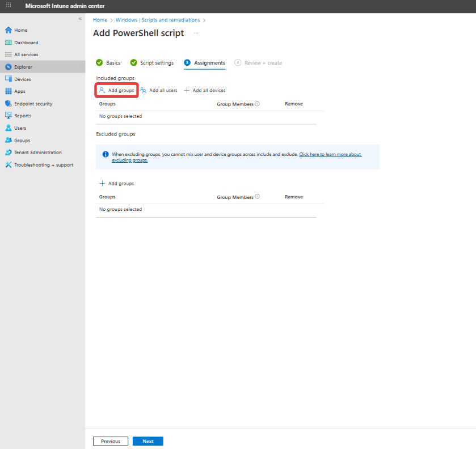
Task: Open the ellipsis menu beside page title
Action: 196,33
